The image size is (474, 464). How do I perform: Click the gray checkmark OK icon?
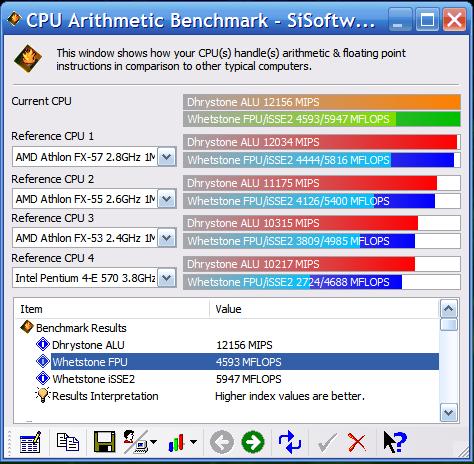[x=328, y=443]
